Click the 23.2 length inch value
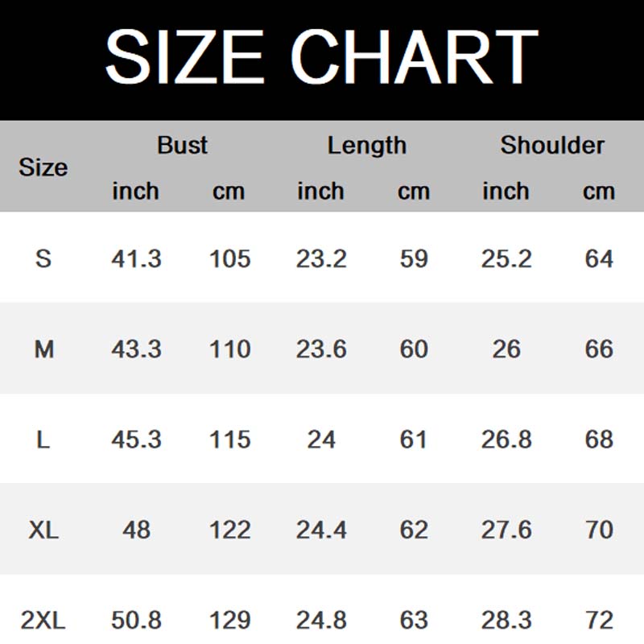The height and width of the screenshot is (644, 644). (321, 258)
